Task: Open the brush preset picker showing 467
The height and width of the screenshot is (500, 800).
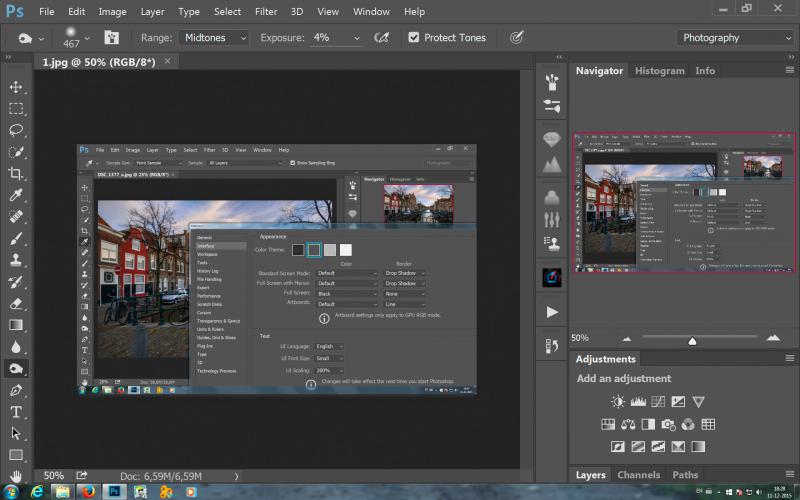Action: click(76, 37)
